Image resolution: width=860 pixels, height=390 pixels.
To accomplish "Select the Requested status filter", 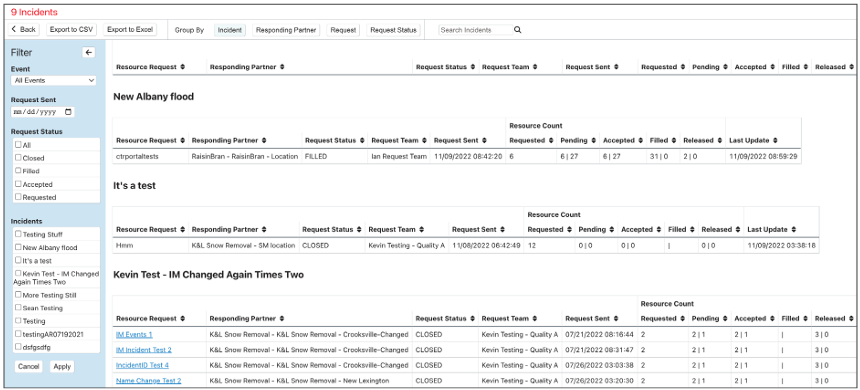I will [18, 197].
